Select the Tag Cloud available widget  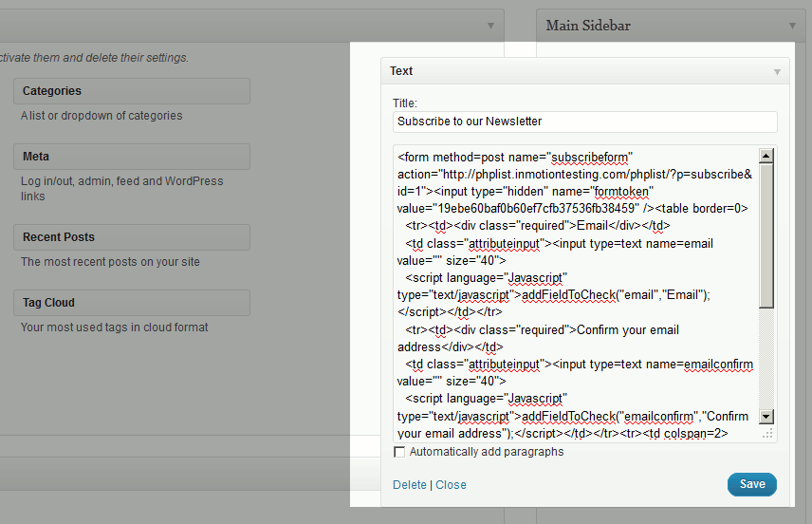pos(132,303)
